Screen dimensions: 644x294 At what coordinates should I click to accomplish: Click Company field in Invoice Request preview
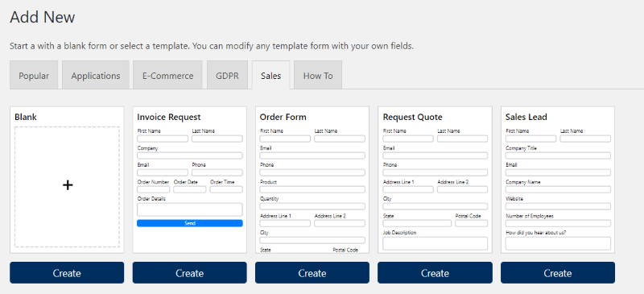(190, 155)
